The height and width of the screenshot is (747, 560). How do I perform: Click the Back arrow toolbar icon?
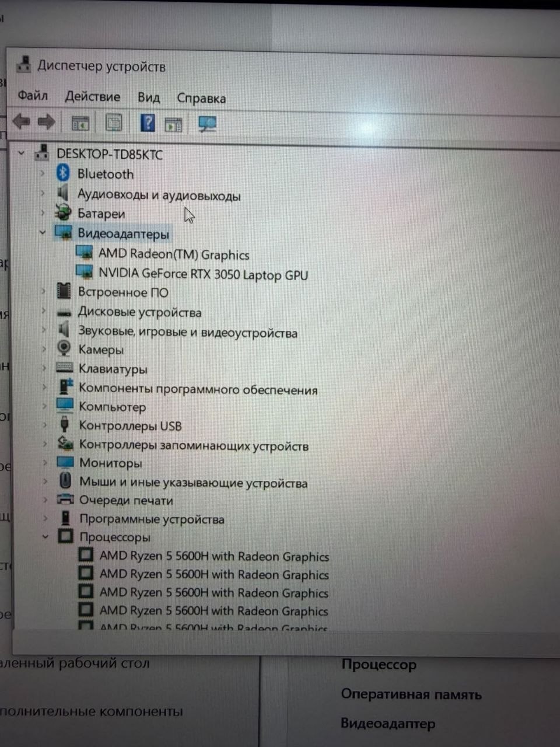22,121
